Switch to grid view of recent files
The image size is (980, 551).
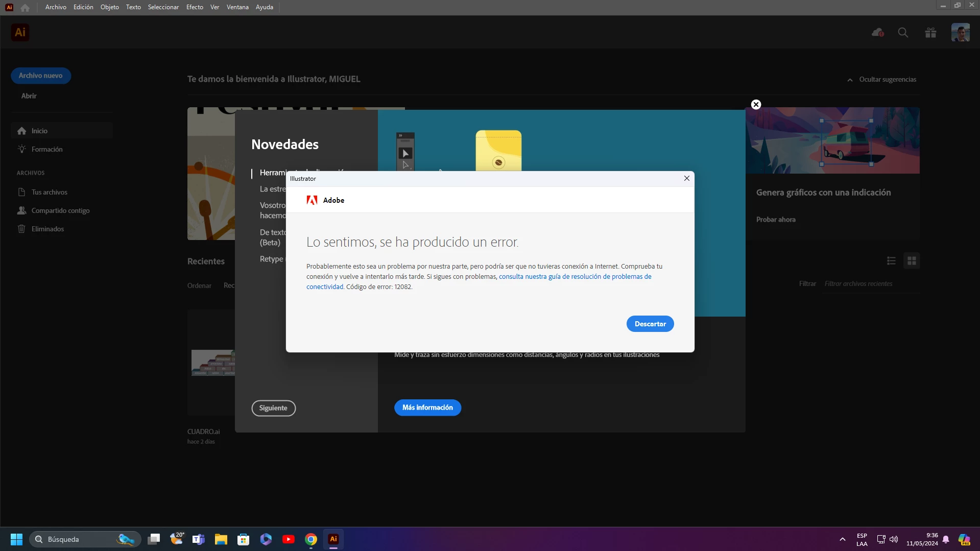(x=912, y=261)
